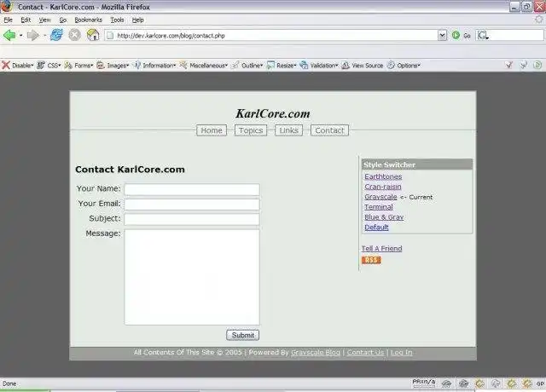
Task: Open the Miscellaneous toolbar menu
Action: tap(204, 65)
